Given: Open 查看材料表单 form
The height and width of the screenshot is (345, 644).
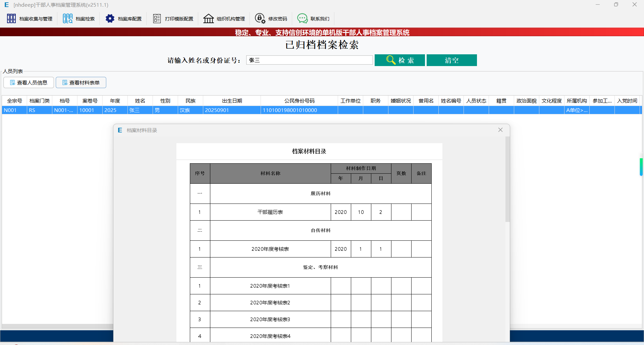Looking at the screenshot, I should coord(81,82).
